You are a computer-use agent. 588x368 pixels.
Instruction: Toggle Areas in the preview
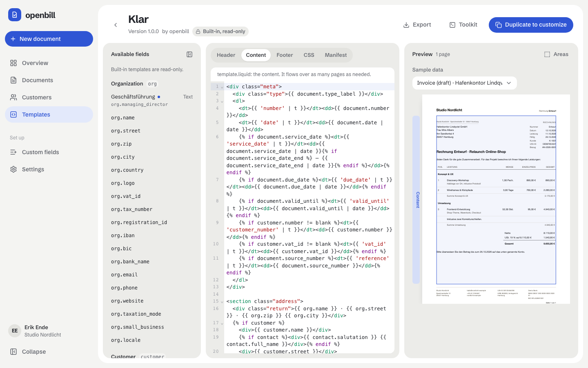(556, 54)
